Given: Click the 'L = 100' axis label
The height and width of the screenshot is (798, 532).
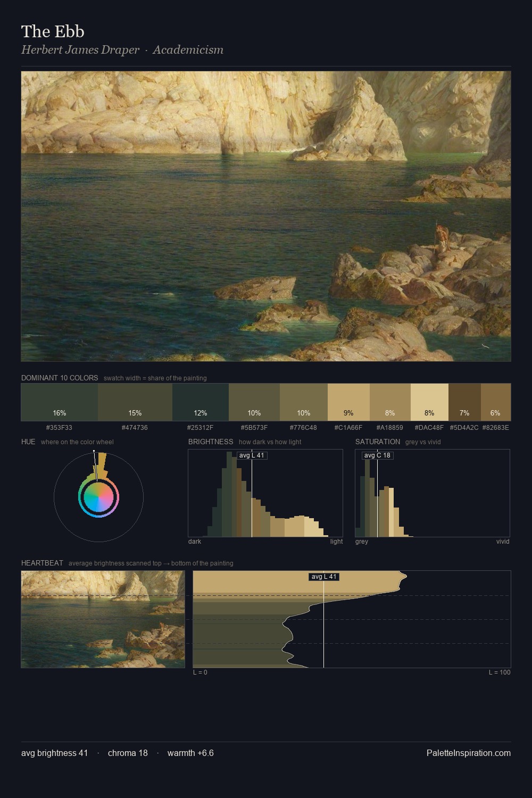Looking at the screenshot, I should (500, 672).
